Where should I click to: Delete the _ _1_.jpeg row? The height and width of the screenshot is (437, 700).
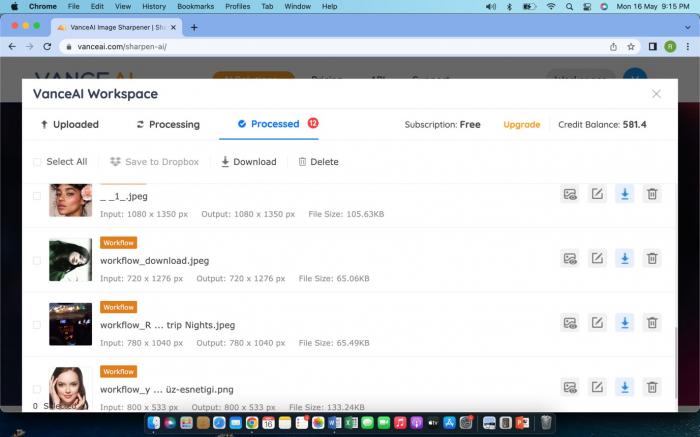coord(652,194)
